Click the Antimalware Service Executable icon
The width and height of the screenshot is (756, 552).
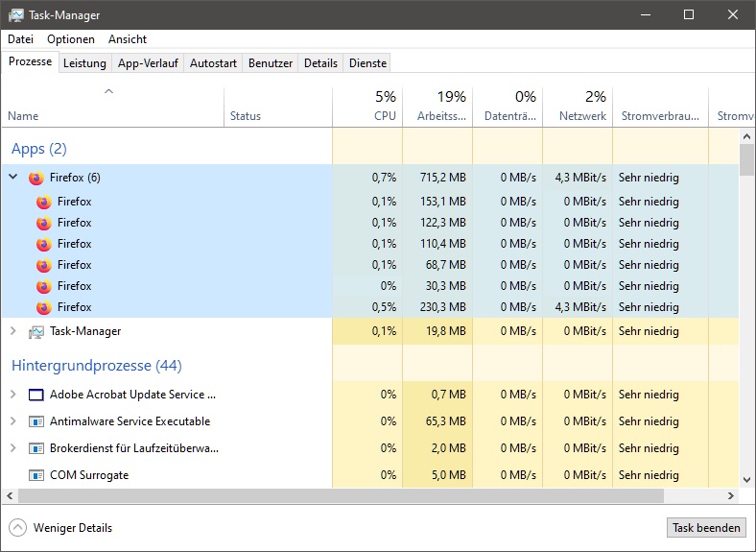36,421
